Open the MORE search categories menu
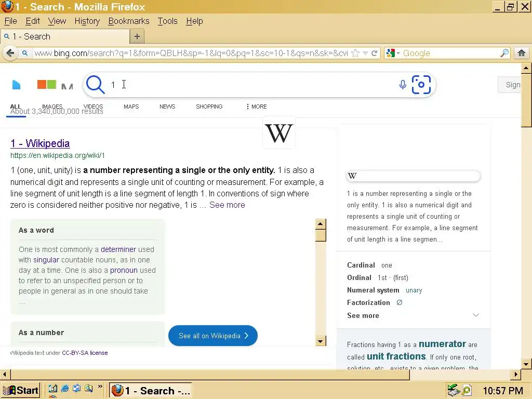 [257, 107]
